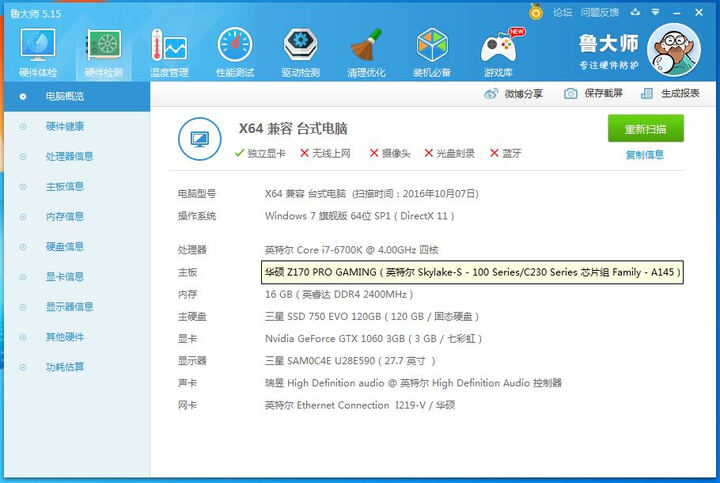Click the desktop computer circle icon
Image resolution: width=720 pixels, height=483 pixels.
pos(199,139)
